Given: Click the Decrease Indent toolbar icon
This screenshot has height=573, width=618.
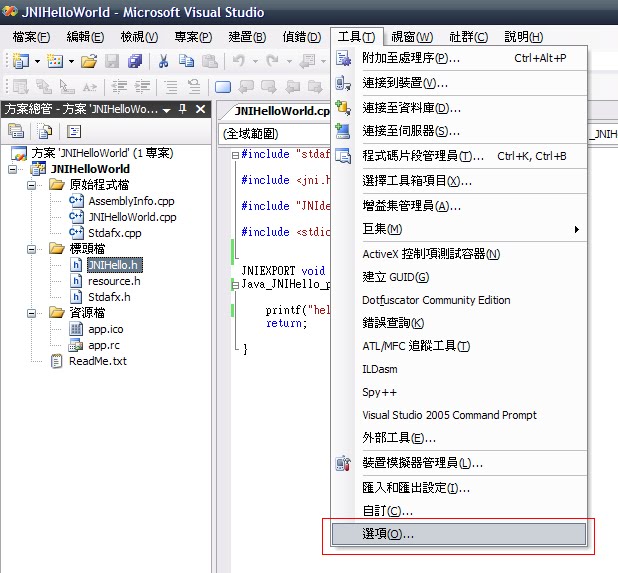Looking at the screenshot, I should pyautogui.click(x=119, y=87).
